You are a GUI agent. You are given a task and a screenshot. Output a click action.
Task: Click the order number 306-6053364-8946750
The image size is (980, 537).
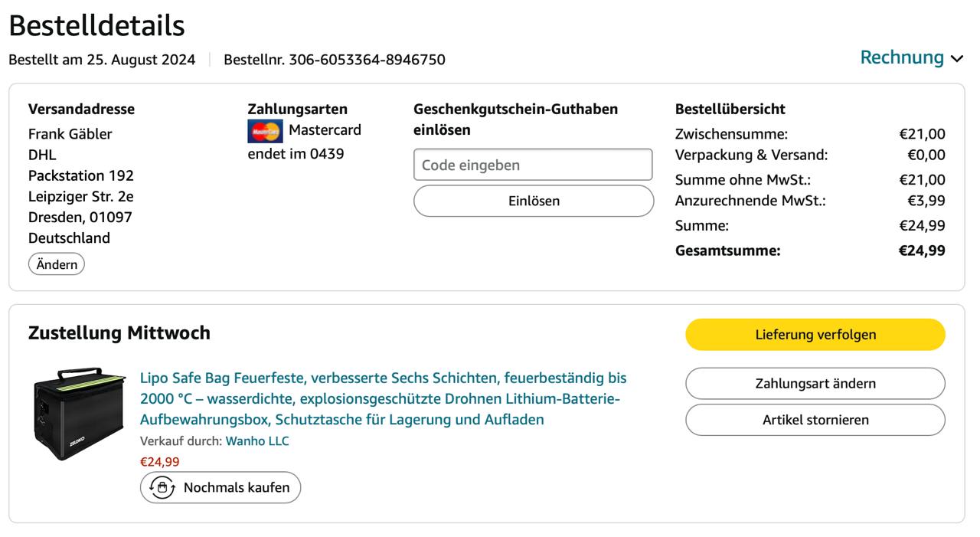click(367, 60)
